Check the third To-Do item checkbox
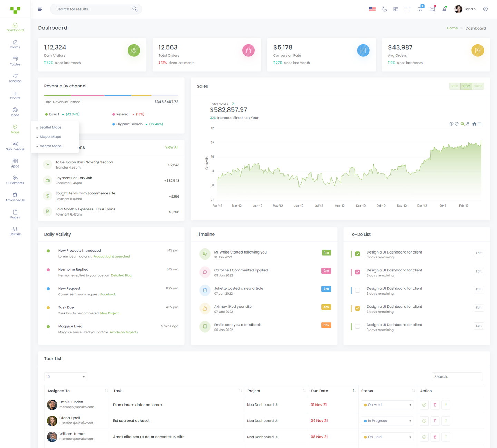The height and width of the screenshot is (448, 497). click(358, 290)
